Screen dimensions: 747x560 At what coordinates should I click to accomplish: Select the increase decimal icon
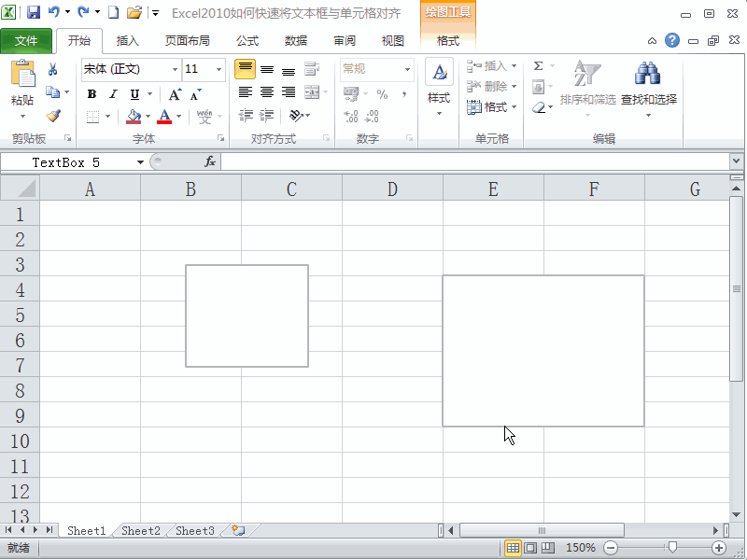point(349,114)
